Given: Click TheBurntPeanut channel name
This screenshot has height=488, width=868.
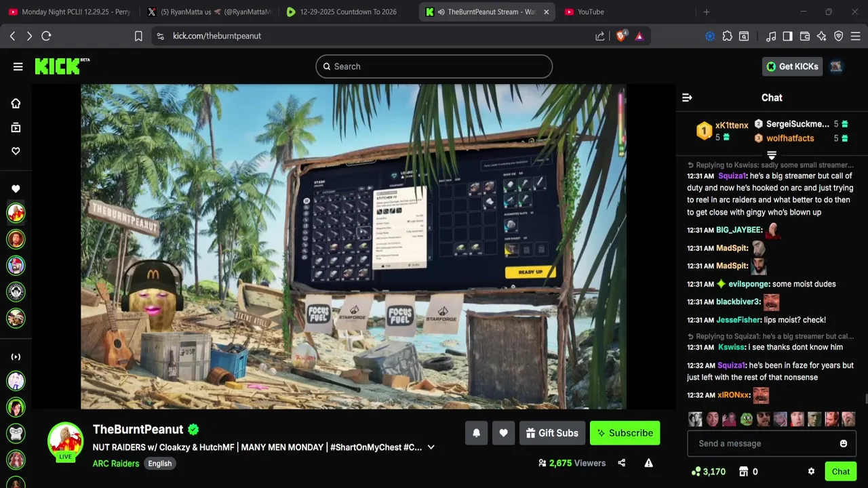Looking at the screenshot, I should 138,429.
